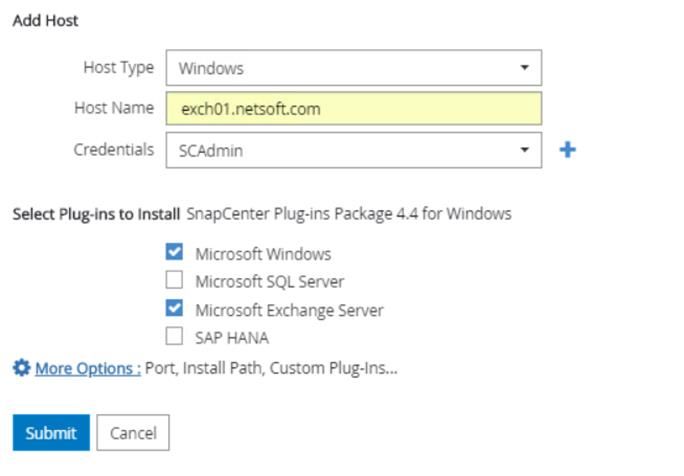684x476 pixels.
Task: Cancel adding the host
Action: [x=133, y=432]
